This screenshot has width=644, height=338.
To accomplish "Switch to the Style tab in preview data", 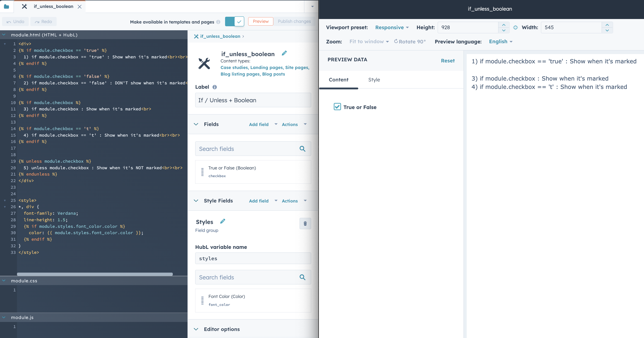I will click(374, 80).
